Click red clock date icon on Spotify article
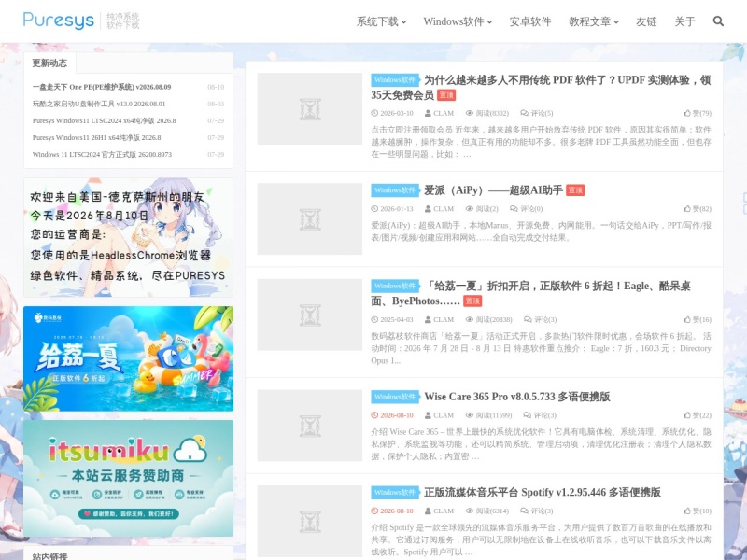Viewport: 747px width, 560px height. point(374,511)
